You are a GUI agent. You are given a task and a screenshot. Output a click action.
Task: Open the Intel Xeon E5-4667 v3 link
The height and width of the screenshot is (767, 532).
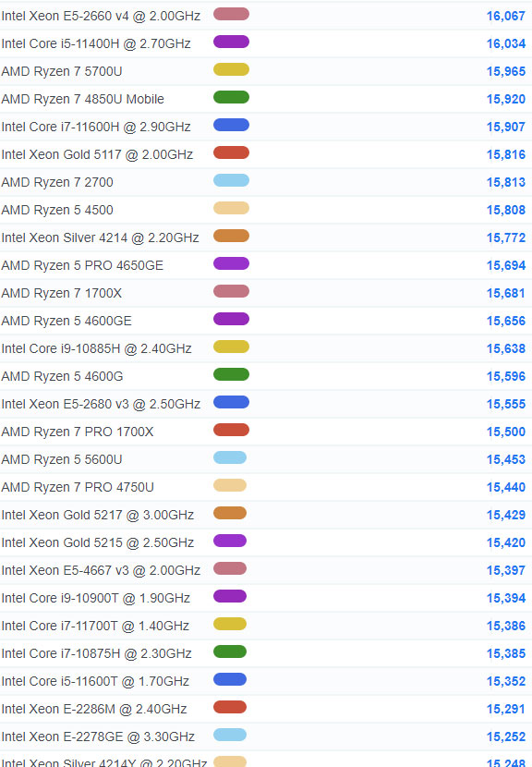[101, 570]
